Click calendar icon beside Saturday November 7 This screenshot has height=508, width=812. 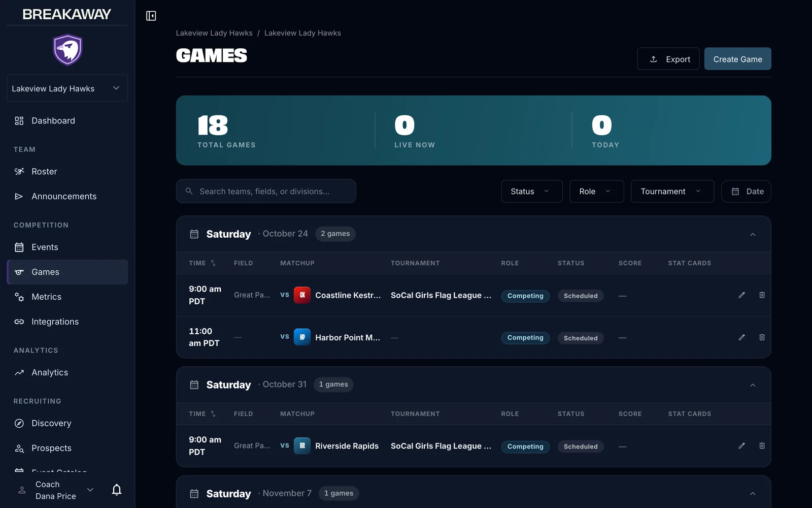click(194, 493)
